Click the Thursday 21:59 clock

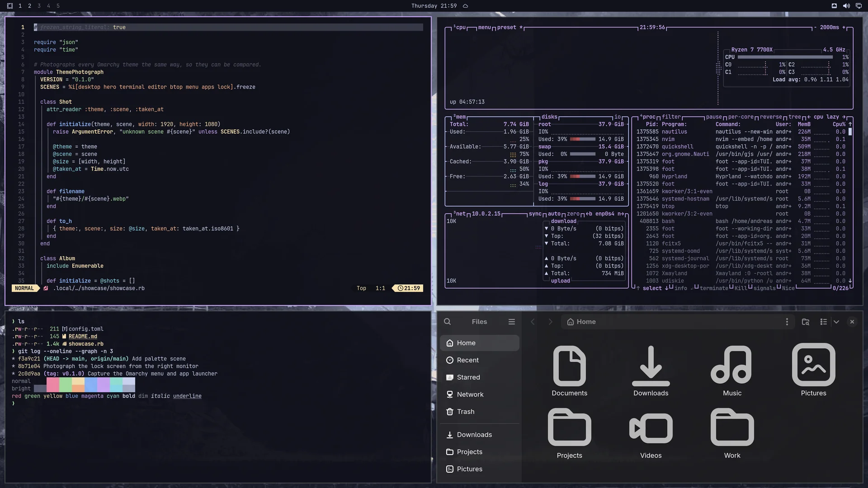point(434,6)
